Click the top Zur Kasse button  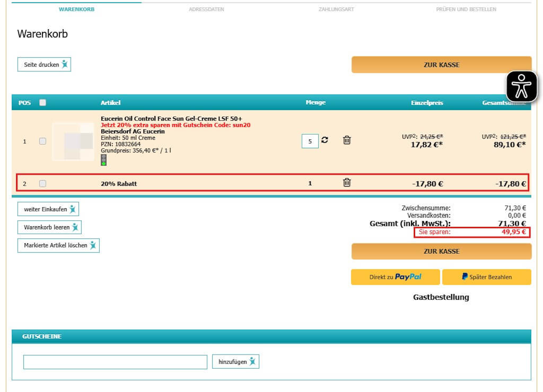tap(441, 65)
